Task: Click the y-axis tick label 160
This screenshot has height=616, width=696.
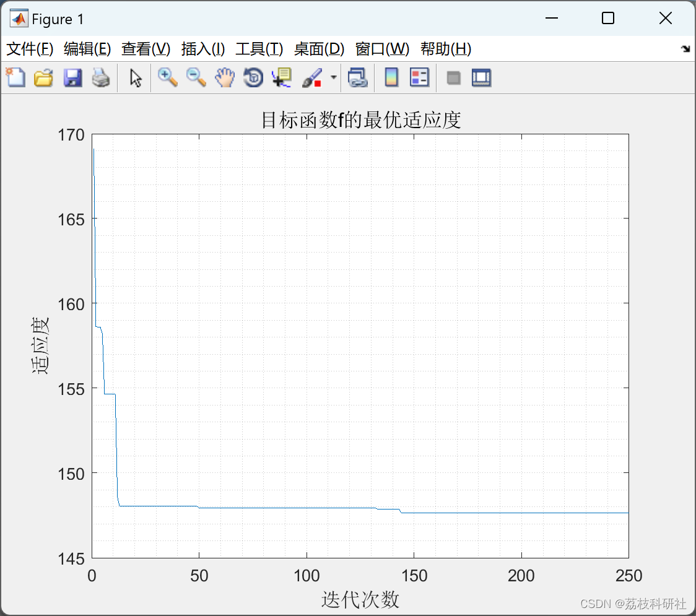Action: [71, 305]
